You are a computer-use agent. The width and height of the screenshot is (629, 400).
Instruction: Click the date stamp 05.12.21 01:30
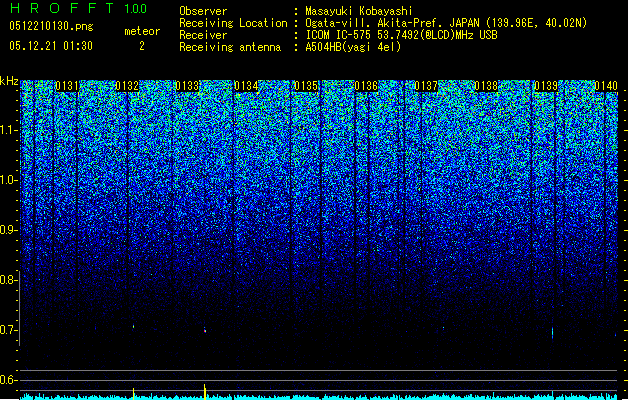tap(51, 46)
